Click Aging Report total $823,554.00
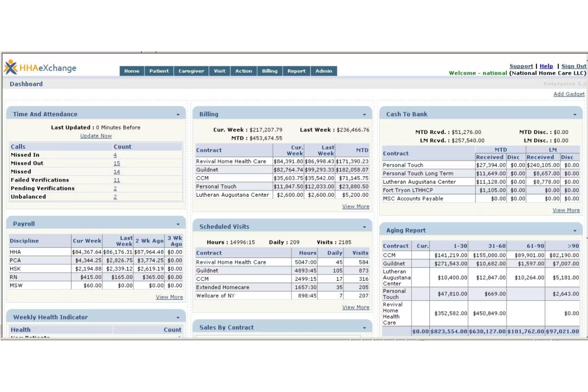The width and height of the screenshot is (588, 392). point(449,332)
